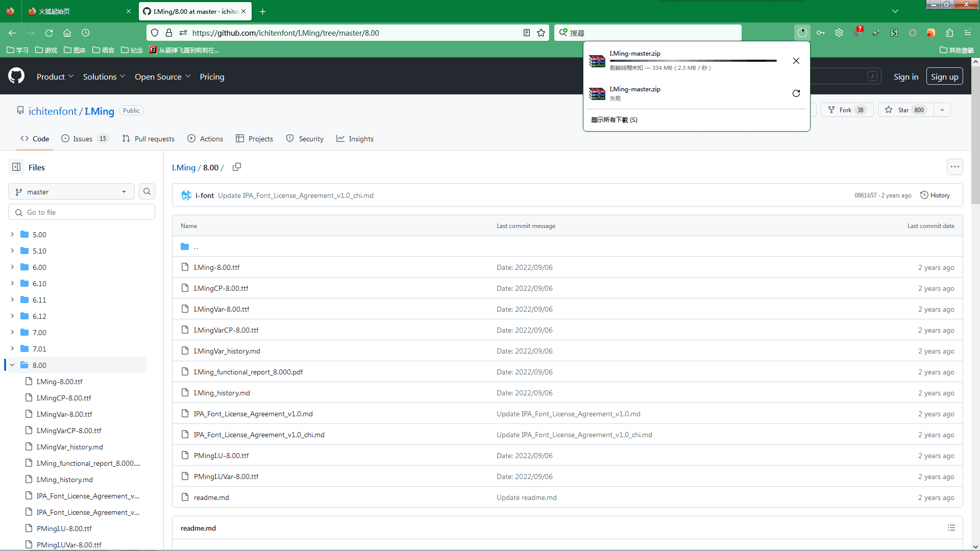
Task: View commit History
Action: pyautogui.click(x=935, y=195)
